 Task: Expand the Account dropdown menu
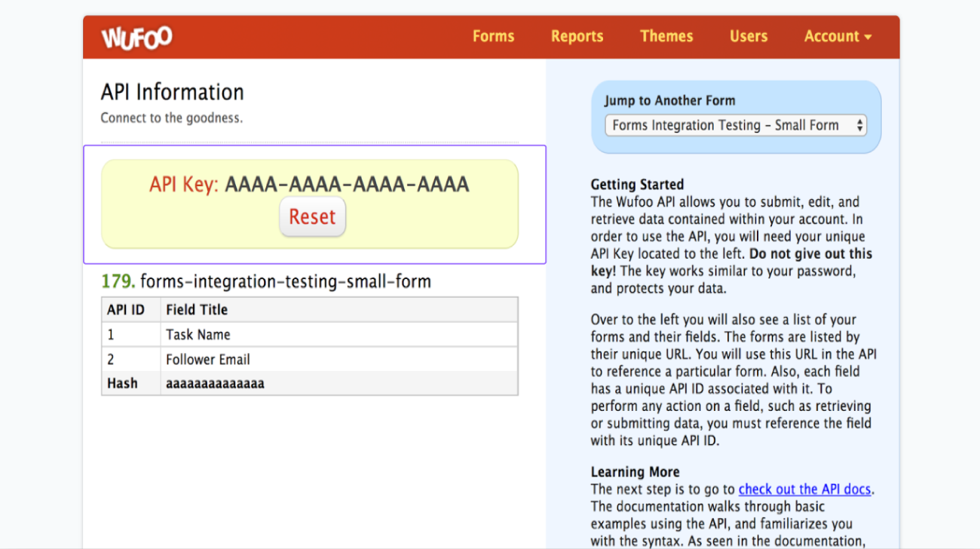click(838, 36)
